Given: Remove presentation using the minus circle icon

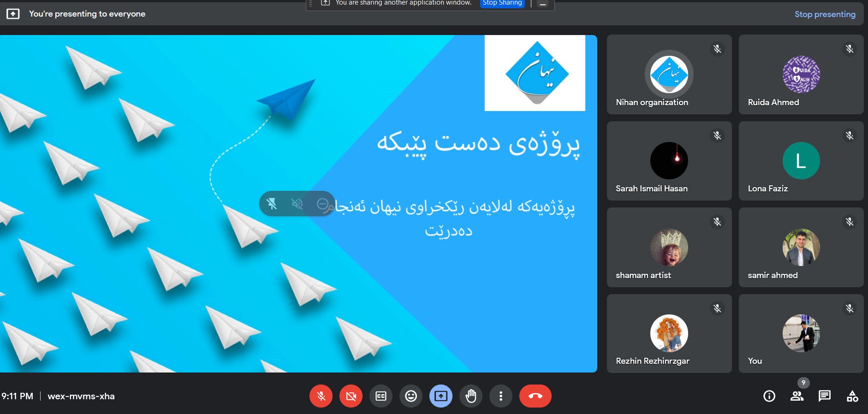Looking at the screenshot, I should point(323,204).
